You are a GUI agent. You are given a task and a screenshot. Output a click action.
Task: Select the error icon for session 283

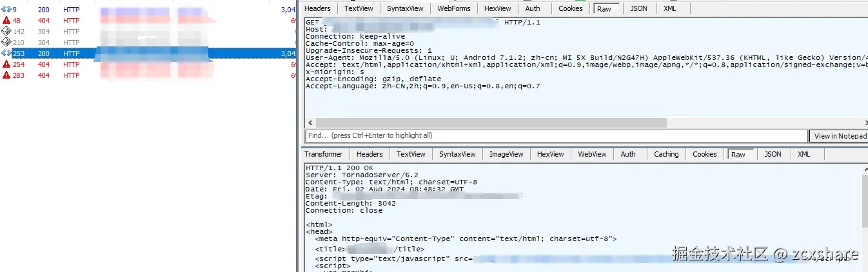point(6,75)
